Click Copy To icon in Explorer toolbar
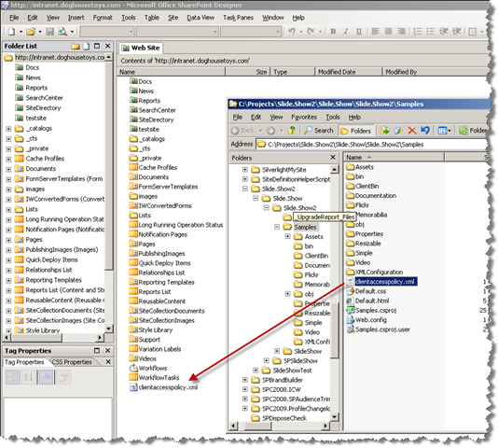This screenshot has width=498, height=448. pos(398,131)
